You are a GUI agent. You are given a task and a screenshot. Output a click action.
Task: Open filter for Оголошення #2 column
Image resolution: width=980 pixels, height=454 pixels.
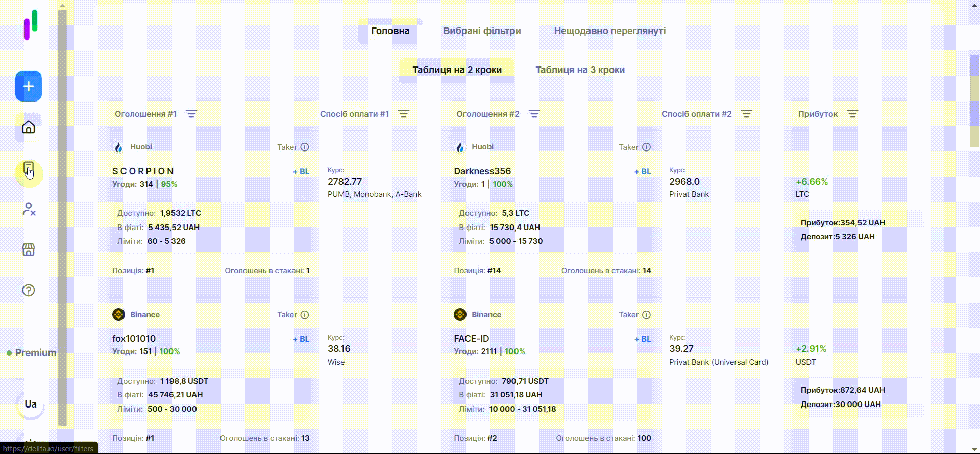[x=534, y=114]
